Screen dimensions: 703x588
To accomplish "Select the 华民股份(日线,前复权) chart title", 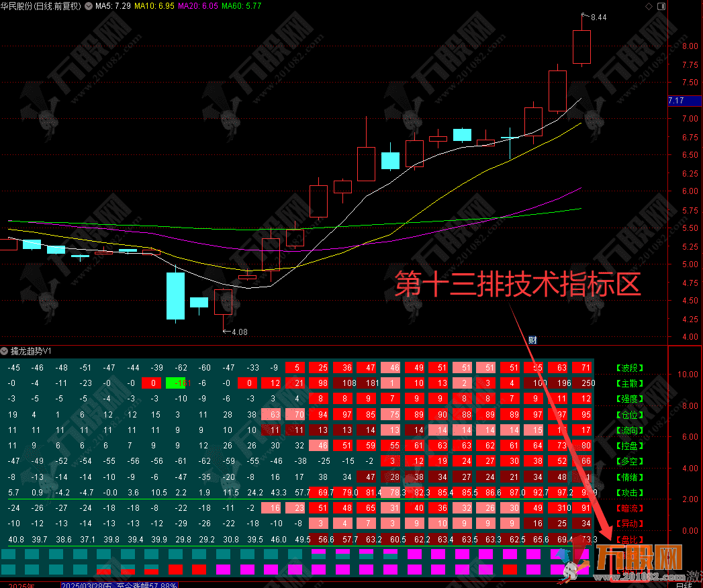I will click(41, 6).
